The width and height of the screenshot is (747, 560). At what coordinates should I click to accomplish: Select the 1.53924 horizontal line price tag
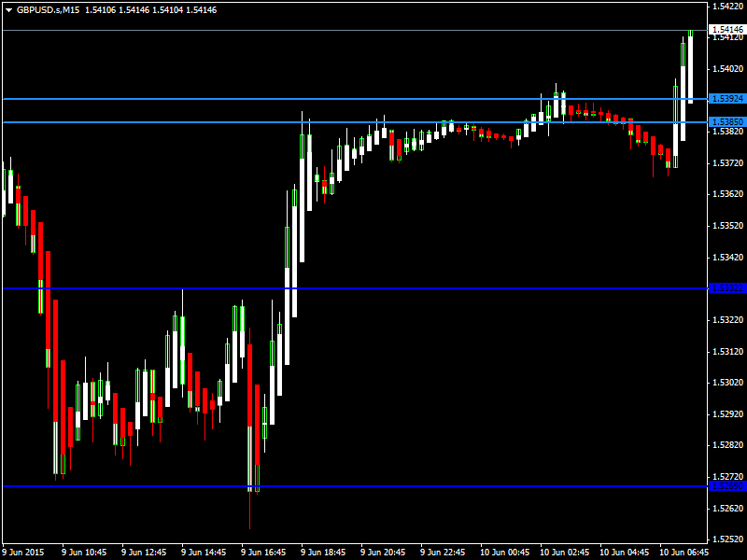pyautogui.click(x=726, y=99)
